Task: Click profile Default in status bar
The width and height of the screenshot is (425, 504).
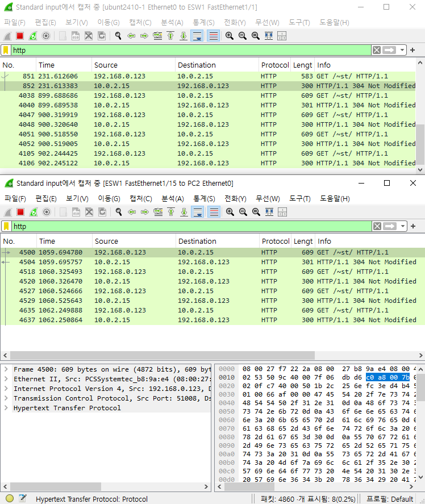Action: (390, 499)
